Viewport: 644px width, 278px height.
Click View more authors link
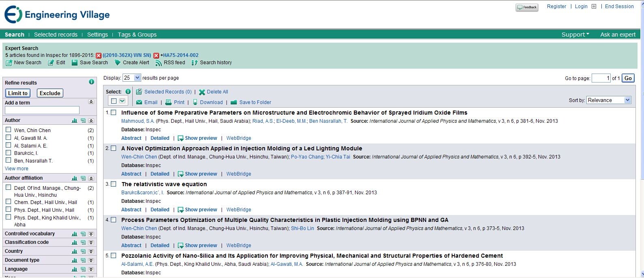click(17, 169)
